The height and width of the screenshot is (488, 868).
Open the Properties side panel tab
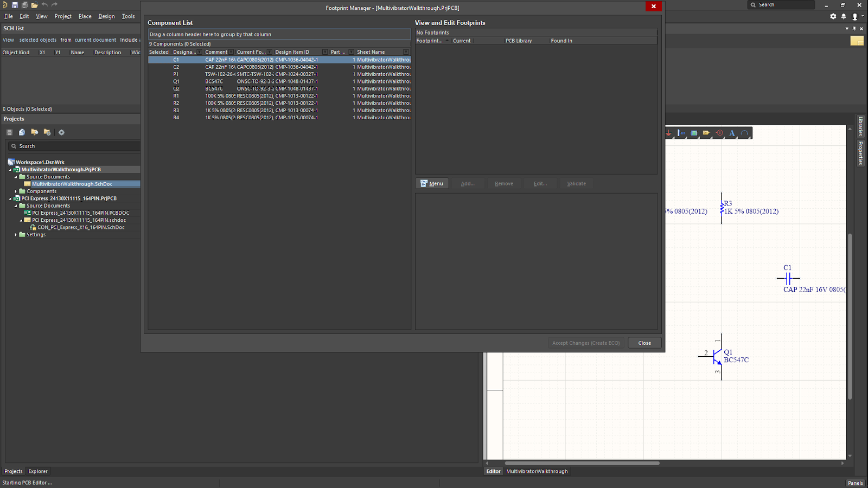point(860,153)
